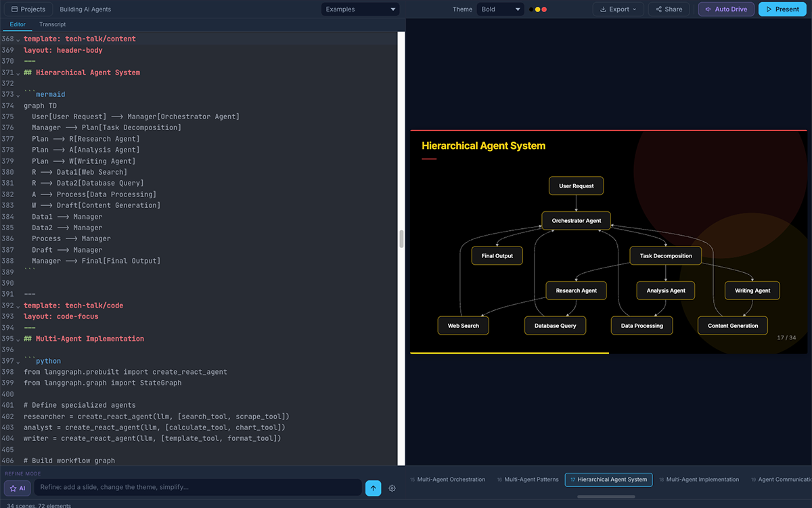Open the Projects panel
This screenshot has width=812, height=508.
click(28, 9)
